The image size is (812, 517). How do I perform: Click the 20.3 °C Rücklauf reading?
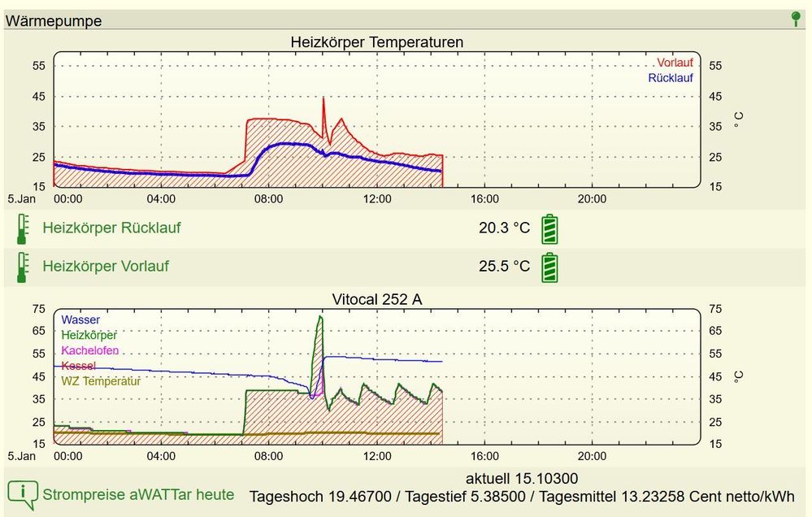pos(505,228)
